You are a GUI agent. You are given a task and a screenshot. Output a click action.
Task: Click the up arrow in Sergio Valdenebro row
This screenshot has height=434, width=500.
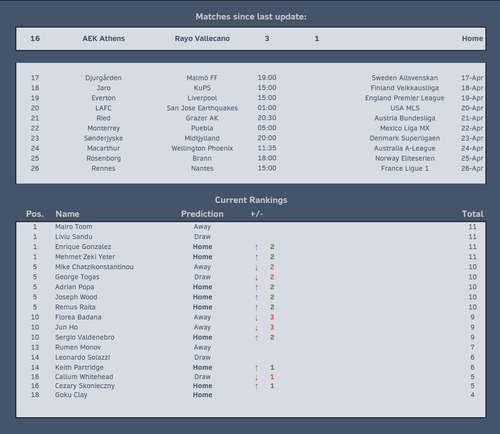click(256, 338)
